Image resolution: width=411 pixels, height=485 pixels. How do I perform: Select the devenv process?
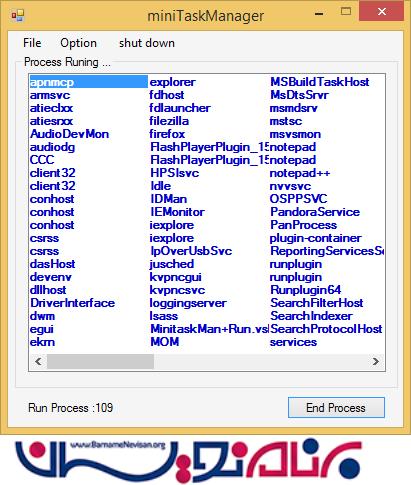51,277
